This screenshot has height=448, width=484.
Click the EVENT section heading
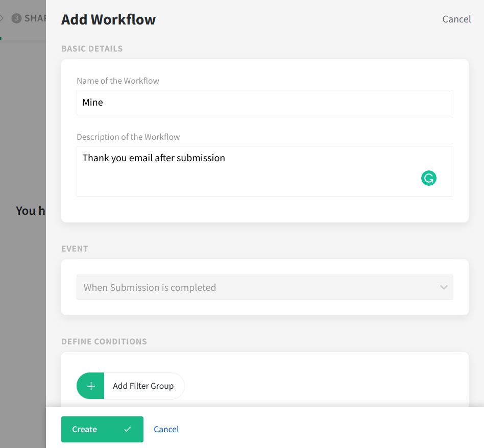[x=75, y=248]
